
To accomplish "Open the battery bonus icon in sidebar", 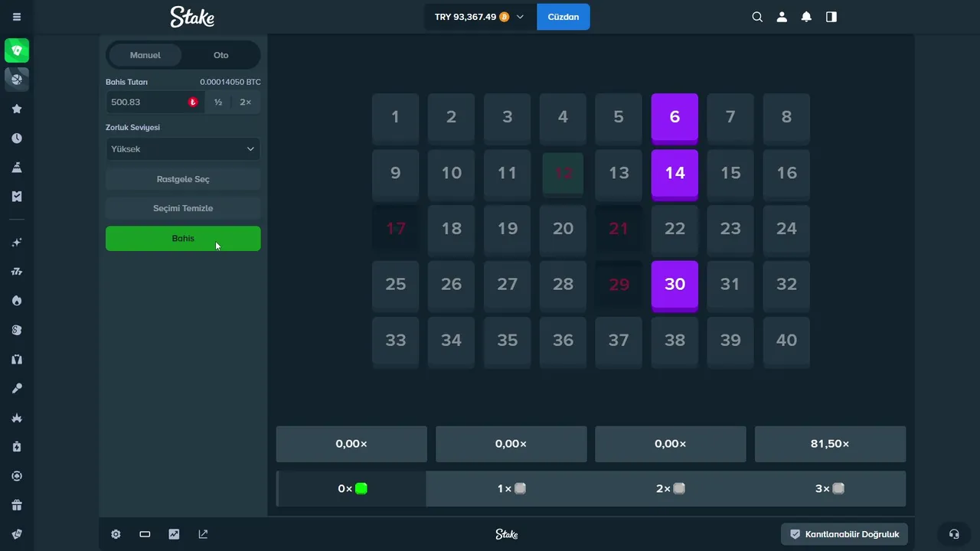I will click(17, 447).
